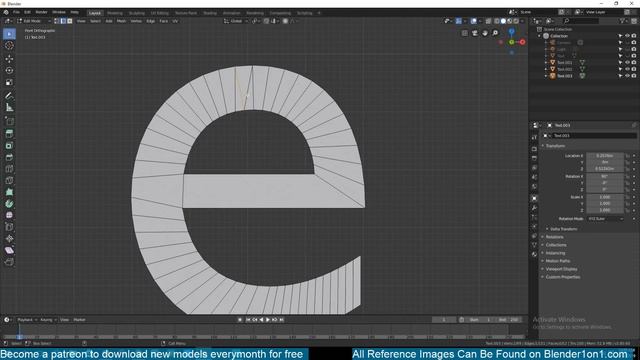Toggle X-ray display in viewport header
Image resolution: width=640 pixels, height=360 pixels.
click(x=489, y=21)
